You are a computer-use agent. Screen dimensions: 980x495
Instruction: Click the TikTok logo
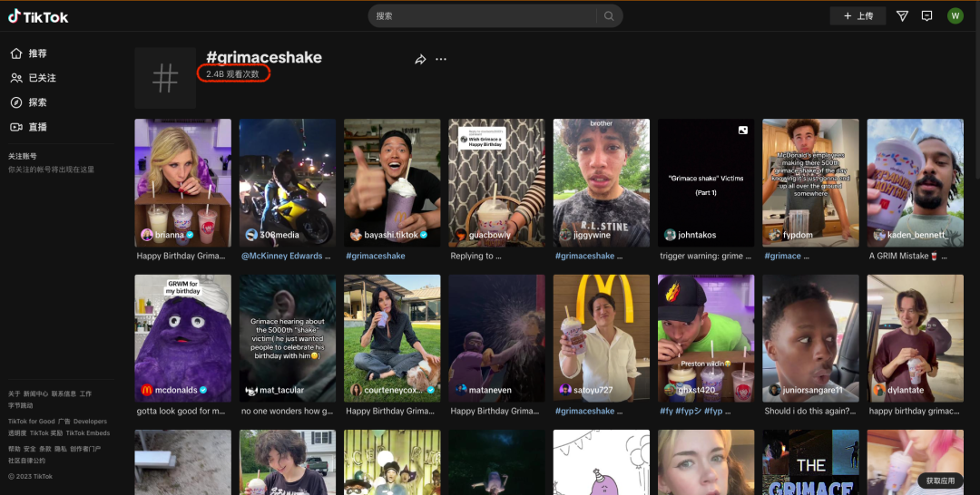(38, 17)
